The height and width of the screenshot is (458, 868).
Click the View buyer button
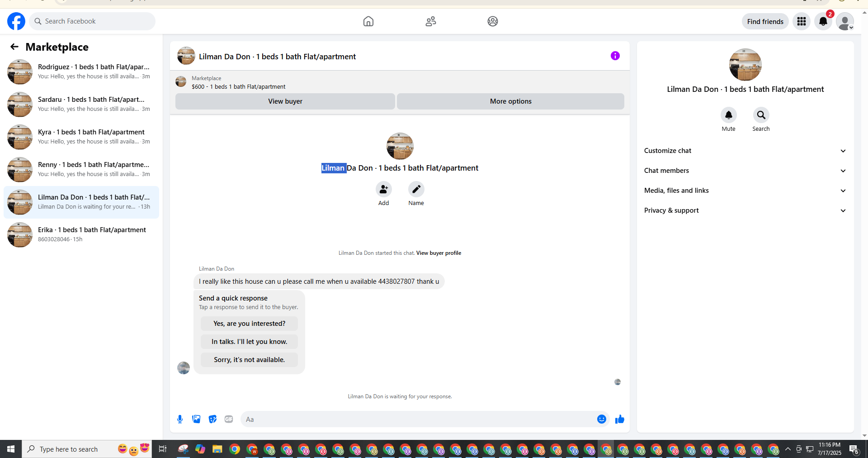tap(285, 101)
